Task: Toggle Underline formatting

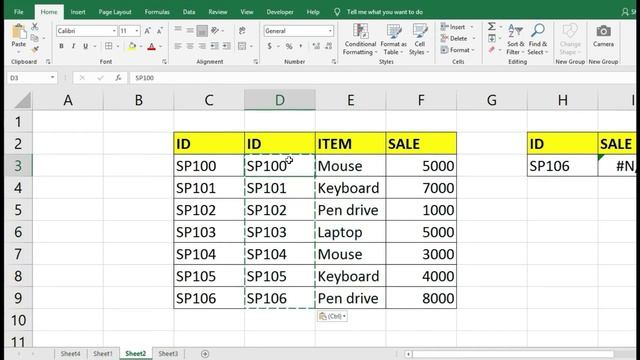Action: (85, 46)
